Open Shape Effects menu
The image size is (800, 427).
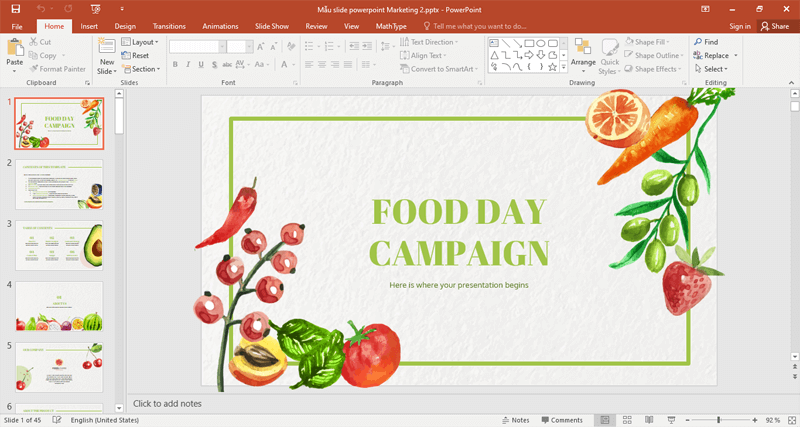click(x=653, y=68)
